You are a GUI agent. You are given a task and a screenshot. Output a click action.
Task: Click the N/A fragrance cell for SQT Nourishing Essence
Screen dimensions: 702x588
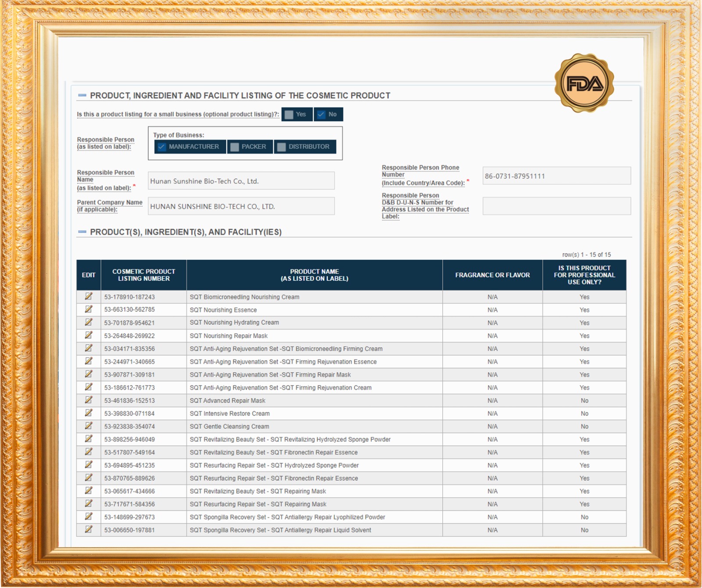coord(493,310)
